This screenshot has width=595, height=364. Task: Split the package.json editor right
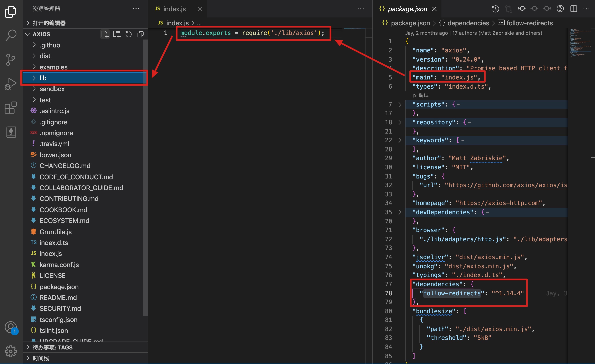point(574,9)
